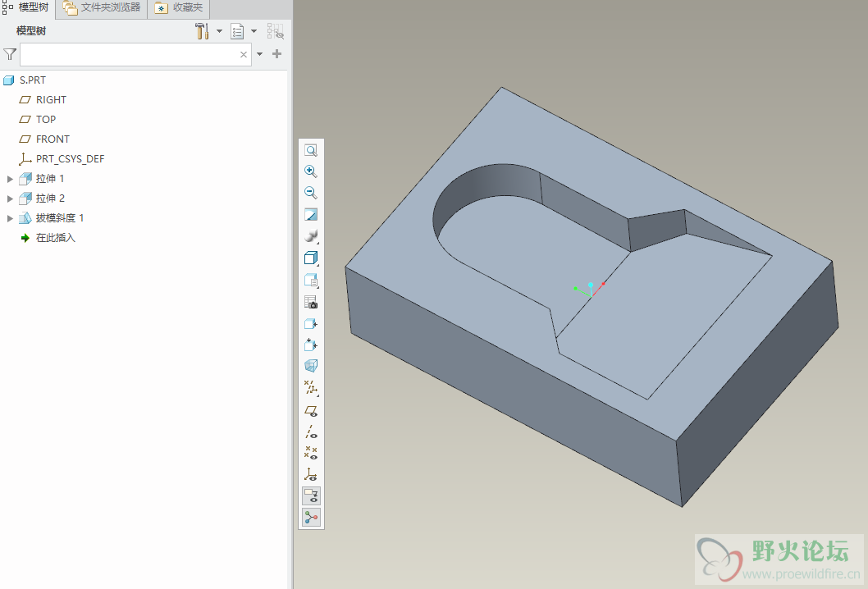Click the 拔模斜度 1 draft icon

[x=25, y=218]
